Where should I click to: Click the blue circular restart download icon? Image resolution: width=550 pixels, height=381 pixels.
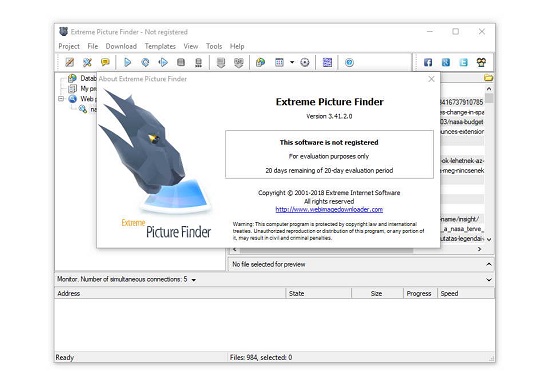pyautogui.click(x=145, y=62)
